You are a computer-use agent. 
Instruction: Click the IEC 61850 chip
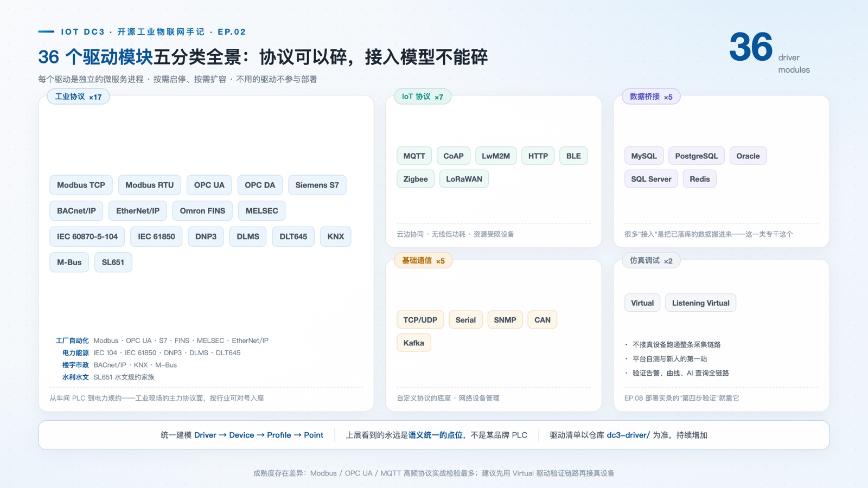(156, 236)
